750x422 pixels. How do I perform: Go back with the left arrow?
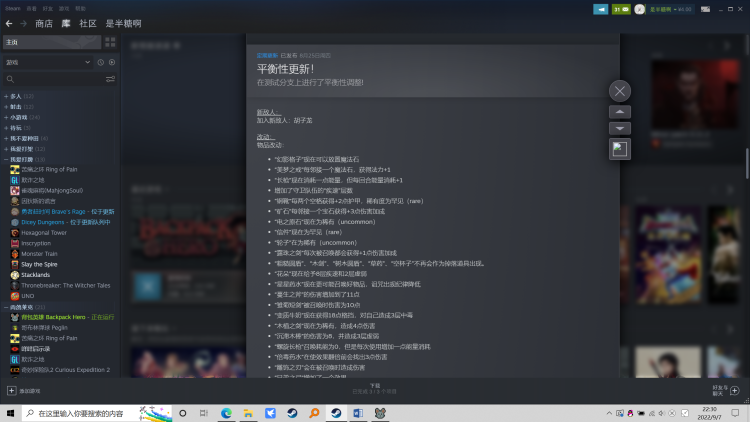pyautogui.click(x=9, y=23)
